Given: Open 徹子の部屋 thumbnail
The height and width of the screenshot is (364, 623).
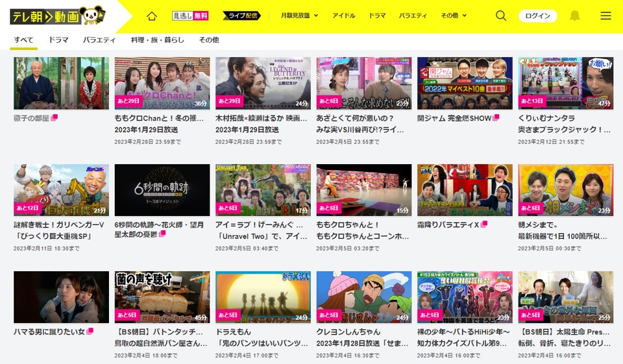Looking at the screenshot, I should (61, 83).
